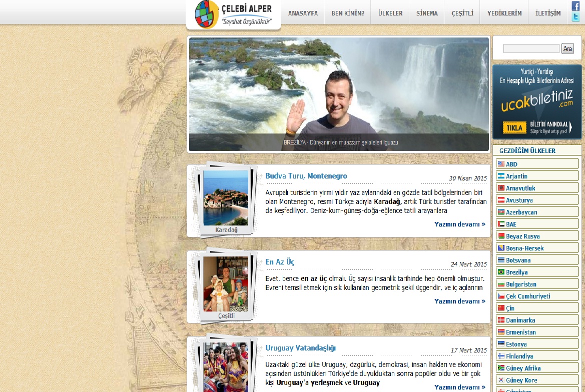
Task: Open the BEN KİMİM? menu item
Action: tap(348, 13)
